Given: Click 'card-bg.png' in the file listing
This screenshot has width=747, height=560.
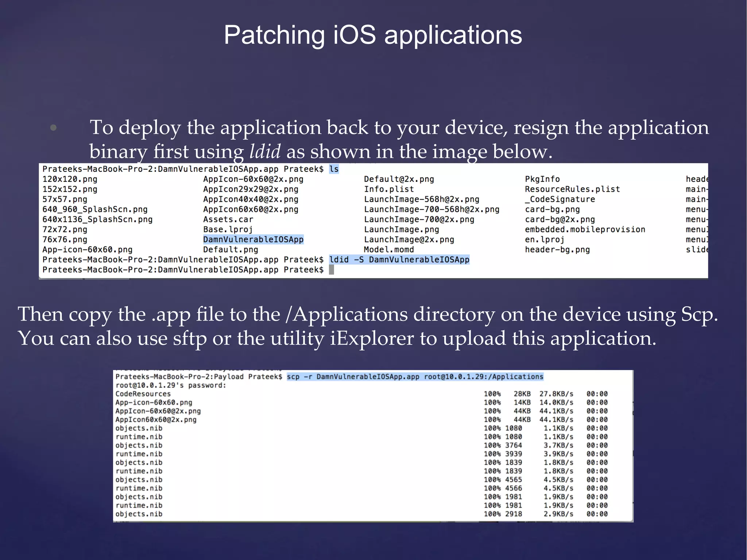Looking at the screenshot, I should (552, 210).
